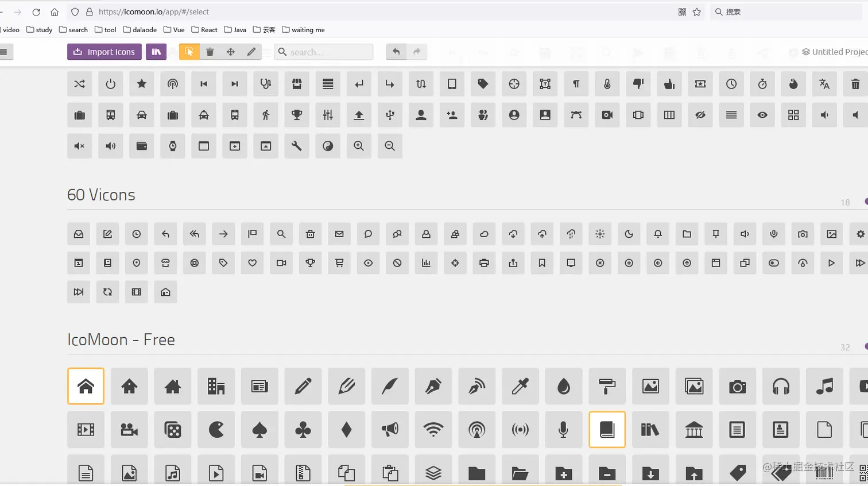The image size is (868, 486).
Task: Open the hamburger main menu
Action: point(4,52)
